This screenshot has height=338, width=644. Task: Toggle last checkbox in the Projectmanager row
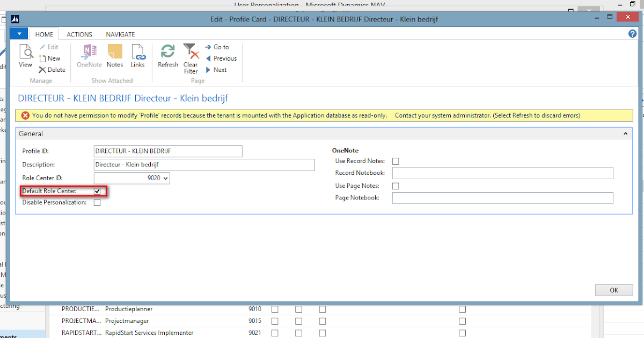pyautogui.click(x=462, y=321)
